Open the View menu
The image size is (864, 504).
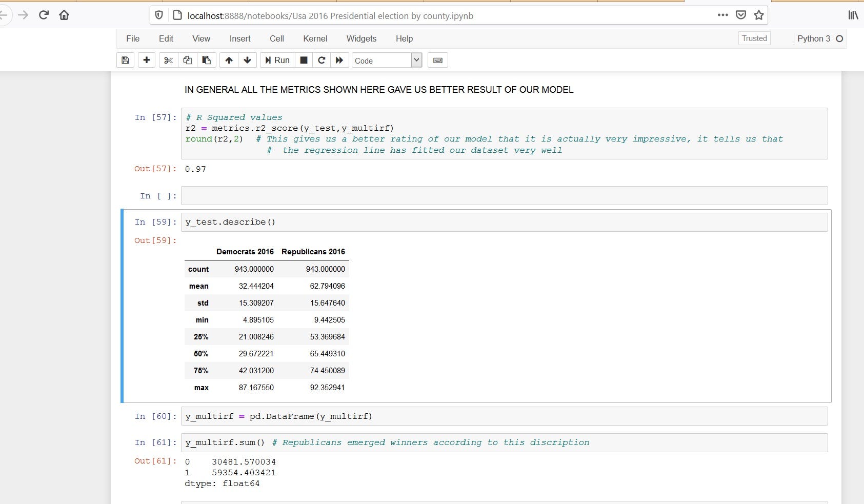[x=201, y=38]
